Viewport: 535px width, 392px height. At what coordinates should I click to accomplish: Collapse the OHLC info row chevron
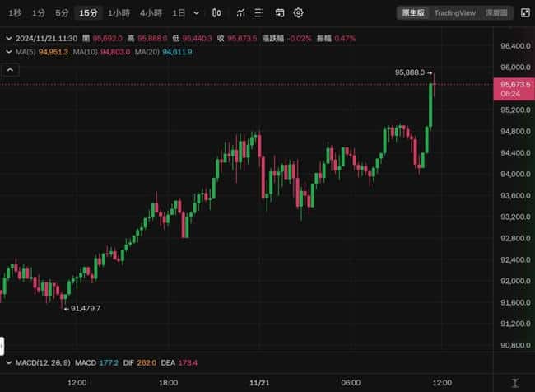tap(9, 38)
